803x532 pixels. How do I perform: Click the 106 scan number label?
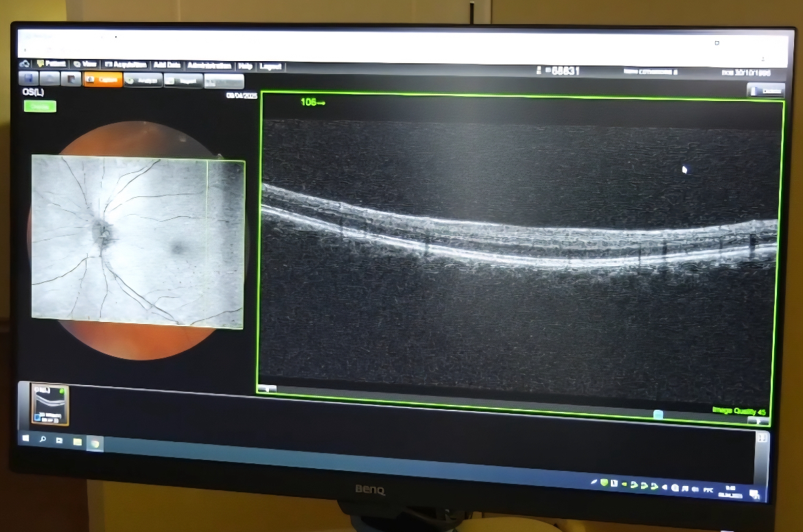(x=312, y=102)
